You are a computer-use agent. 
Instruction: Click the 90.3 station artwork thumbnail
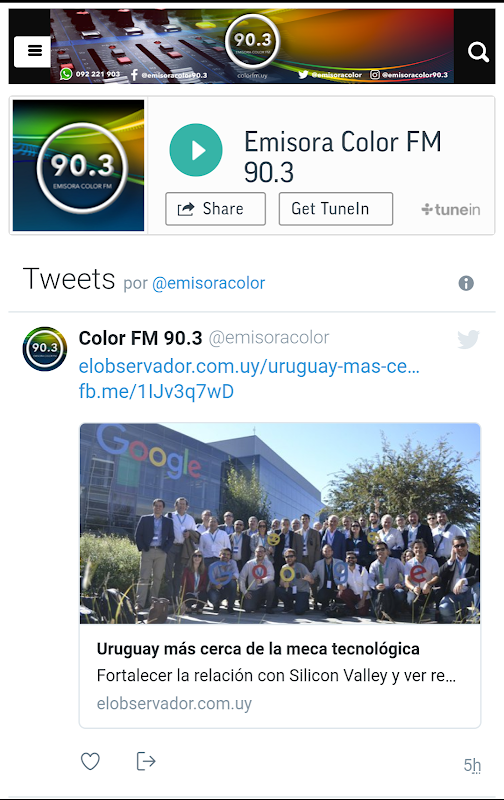[79, 165]
